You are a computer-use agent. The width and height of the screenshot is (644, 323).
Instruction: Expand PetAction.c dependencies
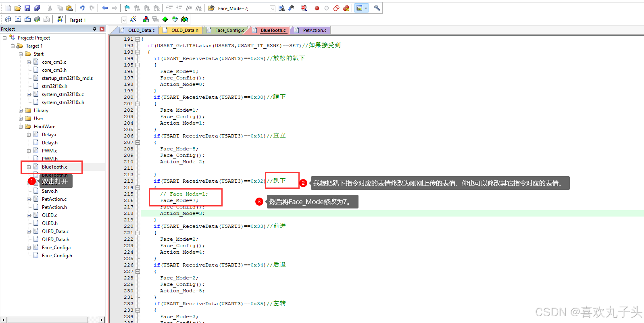tap(29, 199)
